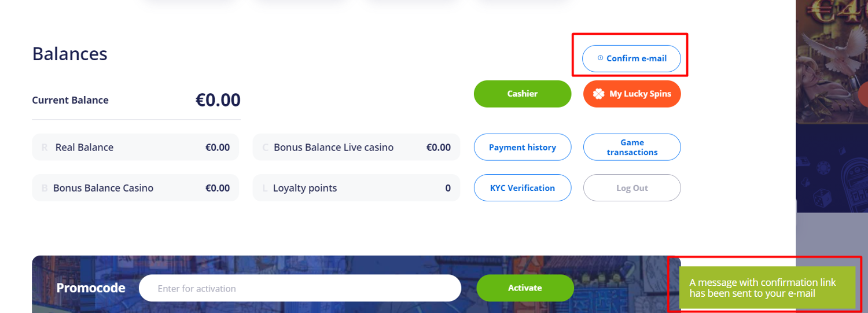The height and width of the screenshot is (313, 868).
Task: Click the L icon beside Loyalty points
Action: click(x=265, y=188)
